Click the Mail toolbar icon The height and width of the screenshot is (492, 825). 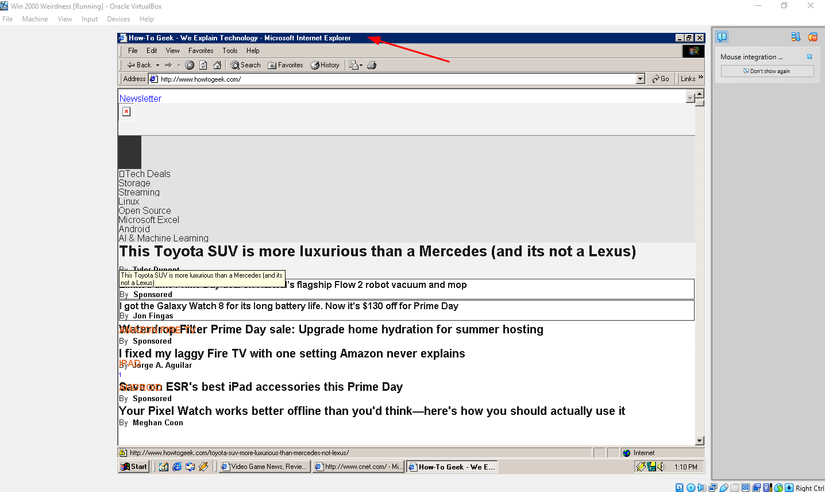click(354, 65)
